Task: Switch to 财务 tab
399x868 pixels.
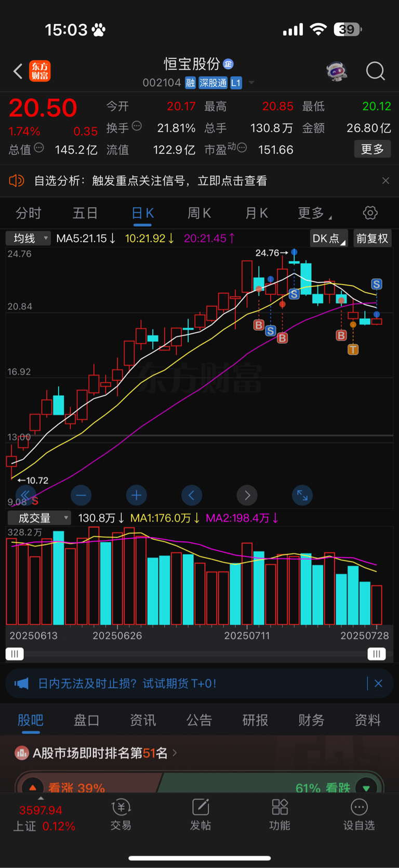Action: (x=311, y=720)
